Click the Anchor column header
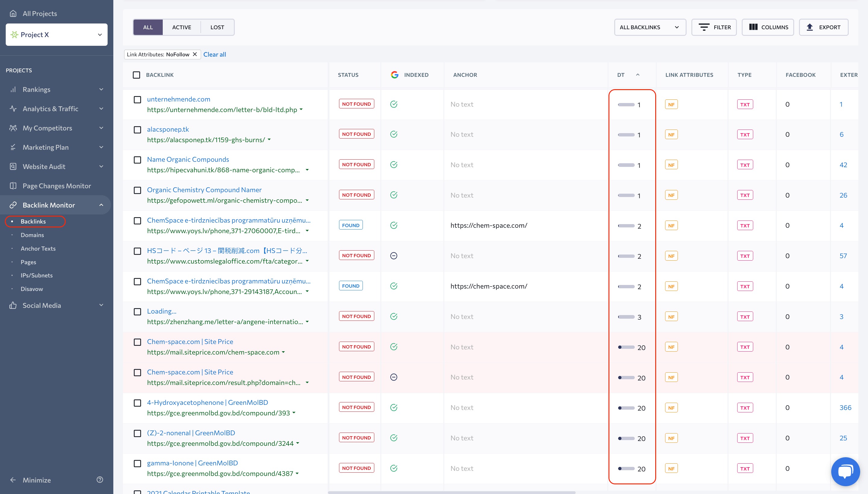 [465, 75]
